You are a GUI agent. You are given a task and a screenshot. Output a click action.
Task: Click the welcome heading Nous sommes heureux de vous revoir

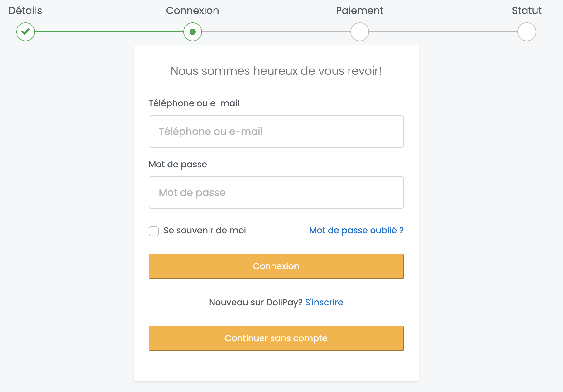point(276,71)
